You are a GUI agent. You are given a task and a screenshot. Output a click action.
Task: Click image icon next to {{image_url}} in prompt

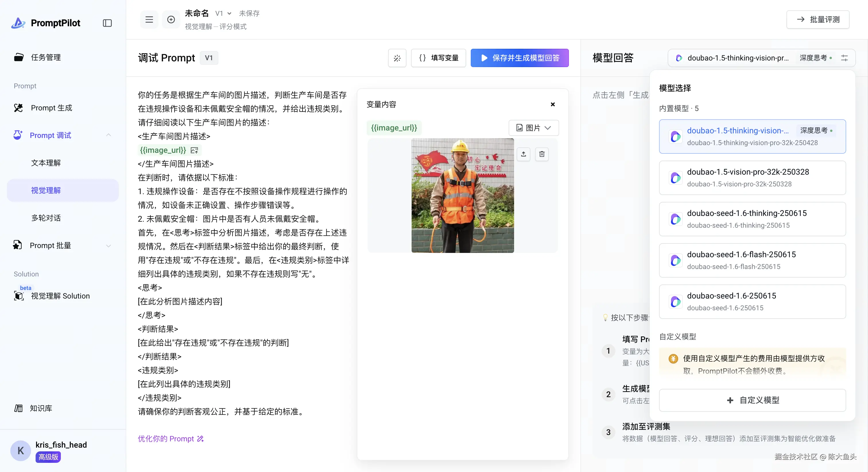tap(194, 150)
